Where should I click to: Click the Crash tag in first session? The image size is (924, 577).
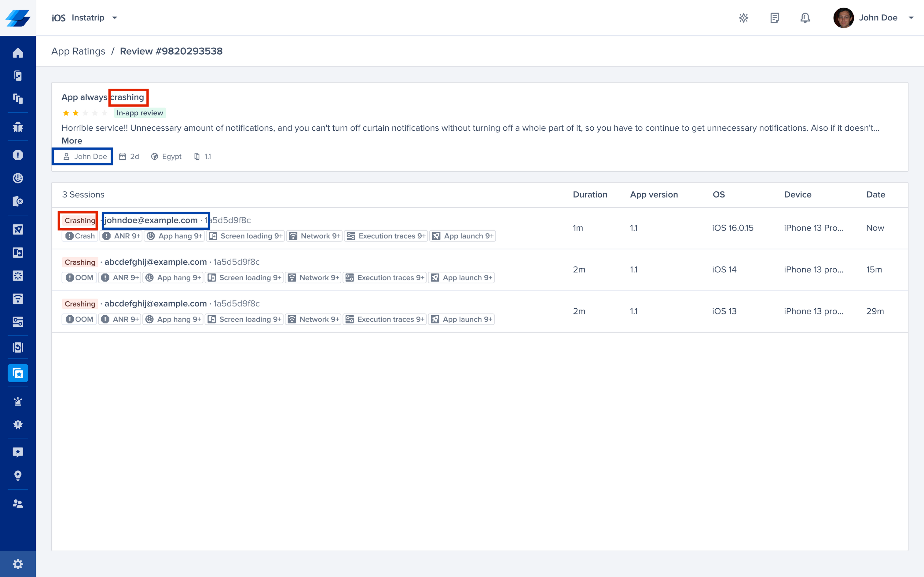80,236
